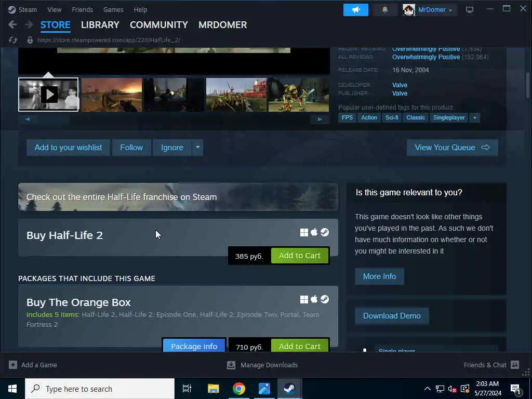Viewport: 532px width, 399px height.
Task: Click the store URL address field
Action: coord(109,40)
